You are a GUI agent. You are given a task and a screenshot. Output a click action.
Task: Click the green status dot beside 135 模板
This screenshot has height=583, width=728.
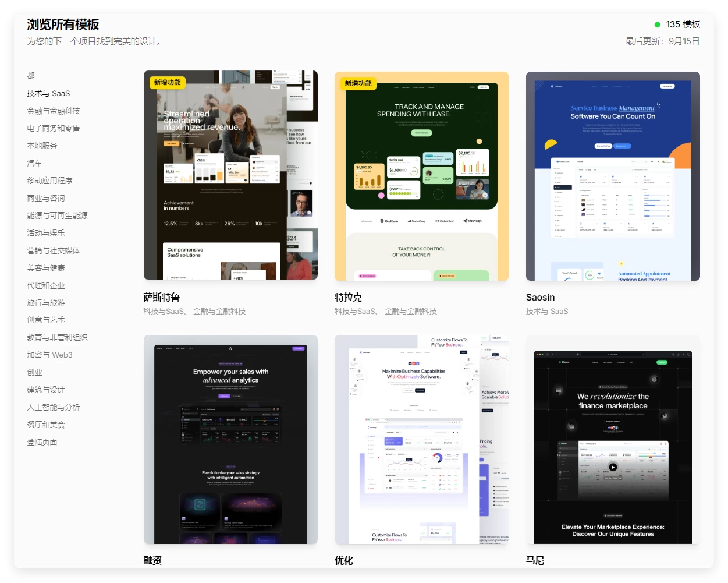pos(658,24)
